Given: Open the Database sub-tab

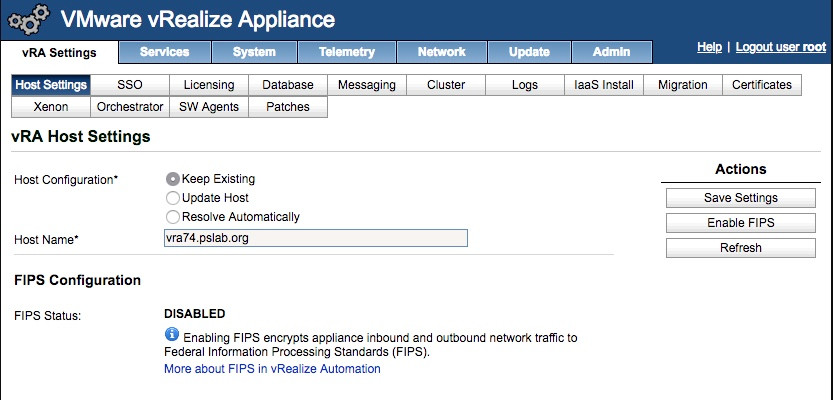Looking at the screenshot, I should click(288, 85).
